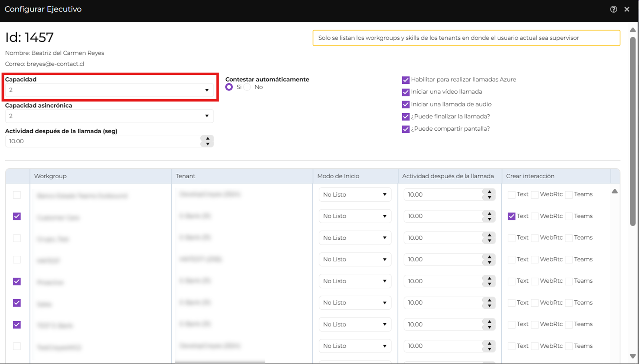The image size is (639, 364).
Task: Click the Configurar Ejecutivo title
Action: [x=43, y=9]
